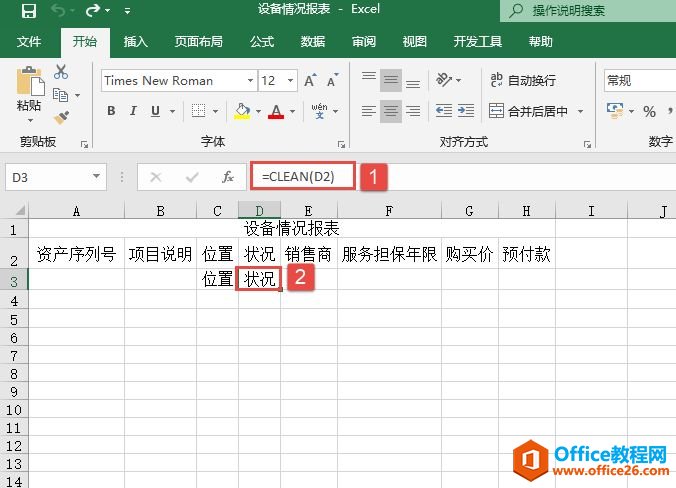Image resolution: width=676 pixels, height=488 pixels.
Task: Increase font size with the large A
Action: pos(310,80)
